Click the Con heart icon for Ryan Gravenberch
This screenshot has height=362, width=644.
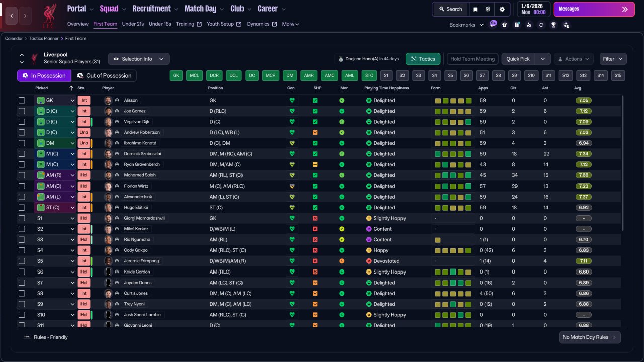click(291, 164)
